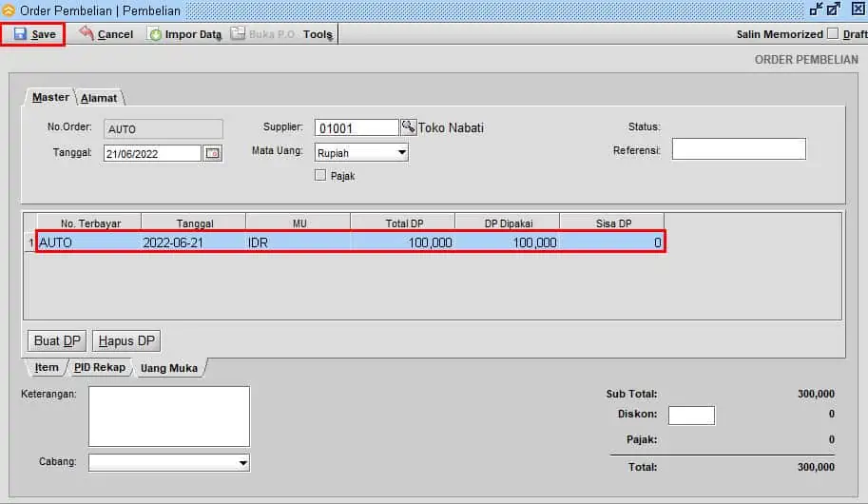
Task: Click the Sisa DP cell showing 0
Action: tap(612, 242)
